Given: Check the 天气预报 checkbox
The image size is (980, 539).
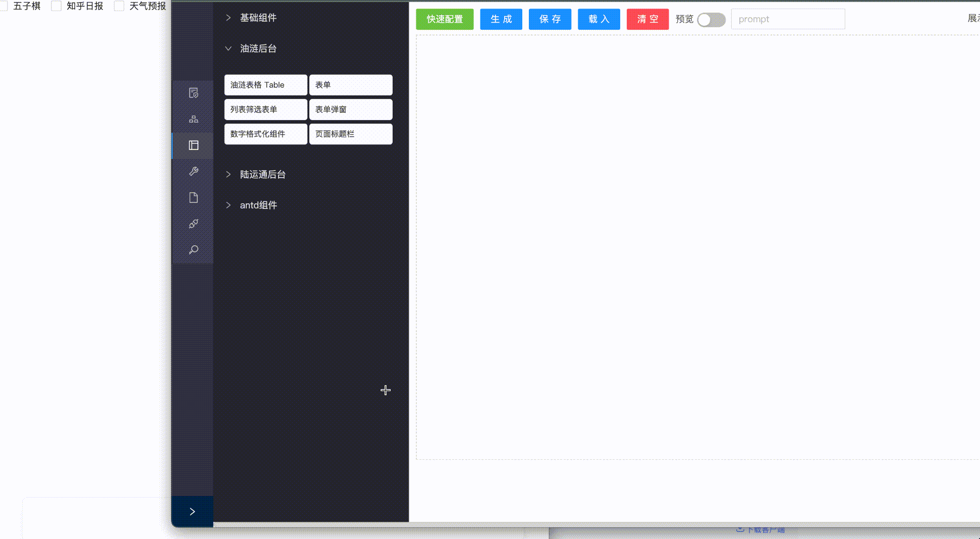Looking at the screenshot, I should pos(119,6).
